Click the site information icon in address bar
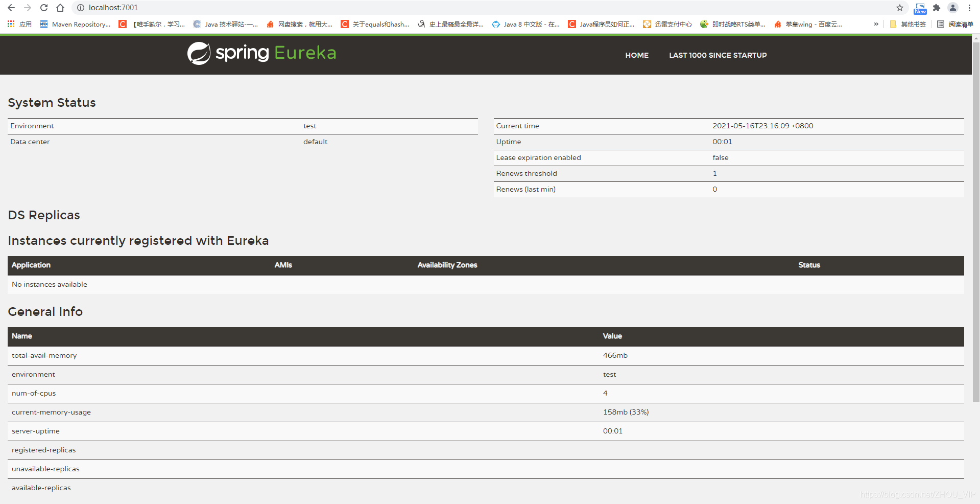 pos(80,8)
